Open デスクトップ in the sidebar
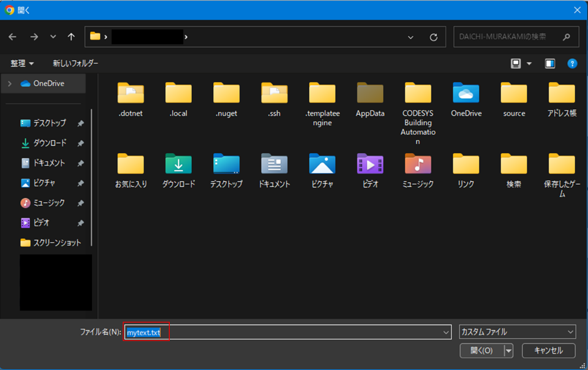Image resolution: width=588 pixels, height=370 pixels. click(x=49, y=123)
